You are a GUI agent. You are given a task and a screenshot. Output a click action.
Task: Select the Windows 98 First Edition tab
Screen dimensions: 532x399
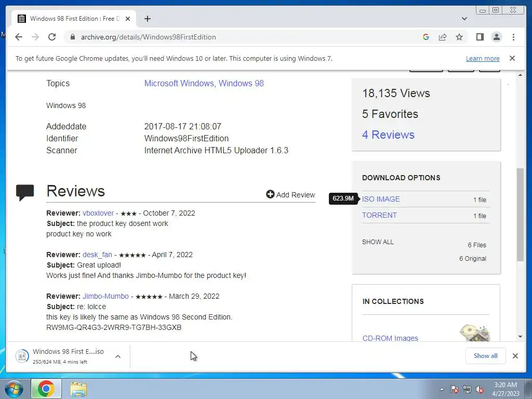pos(74,19)
